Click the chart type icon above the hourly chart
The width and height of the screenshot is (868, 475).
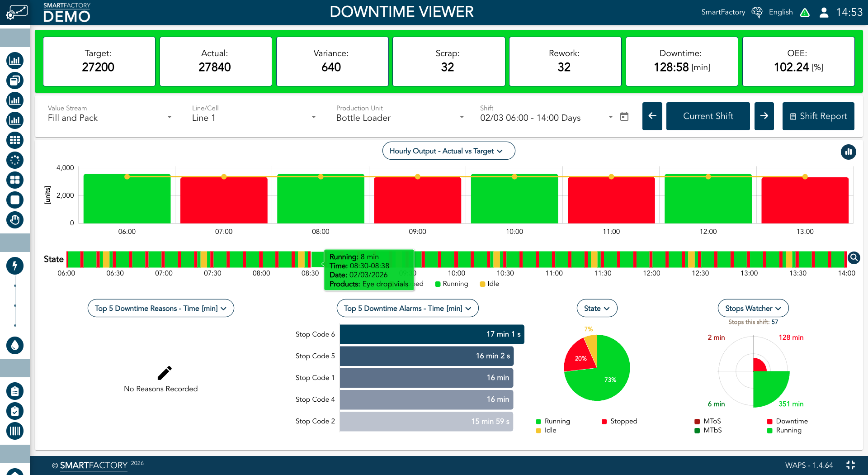[x=849, y=152]
